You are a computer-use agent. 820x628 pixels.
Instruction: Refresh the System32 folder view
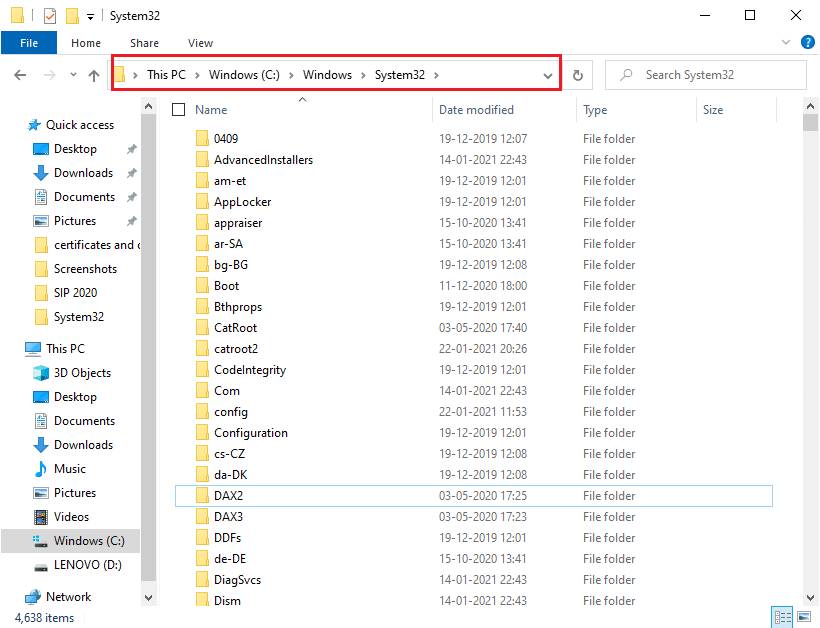pos(578,75)
